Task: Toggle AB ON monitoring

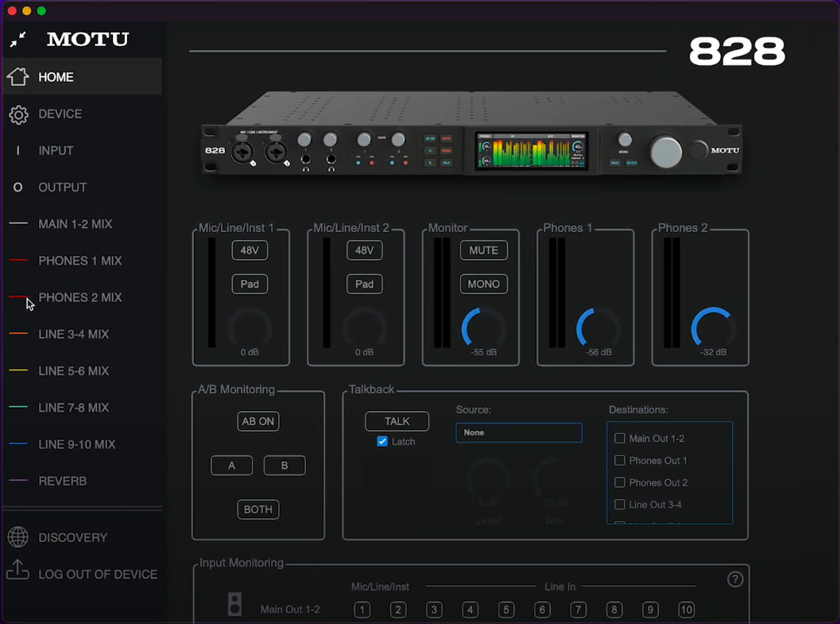Action: coord(257,421)
